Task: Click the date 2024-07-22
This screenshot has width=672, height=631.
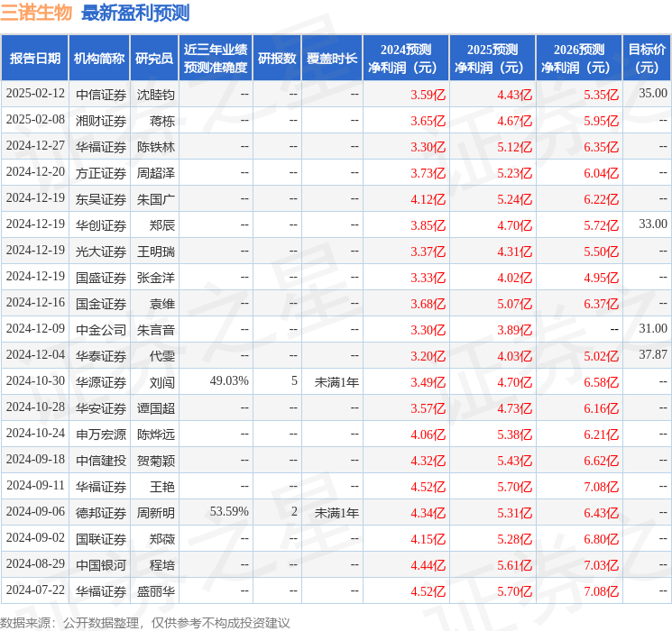Action: [x=35, y=590]
